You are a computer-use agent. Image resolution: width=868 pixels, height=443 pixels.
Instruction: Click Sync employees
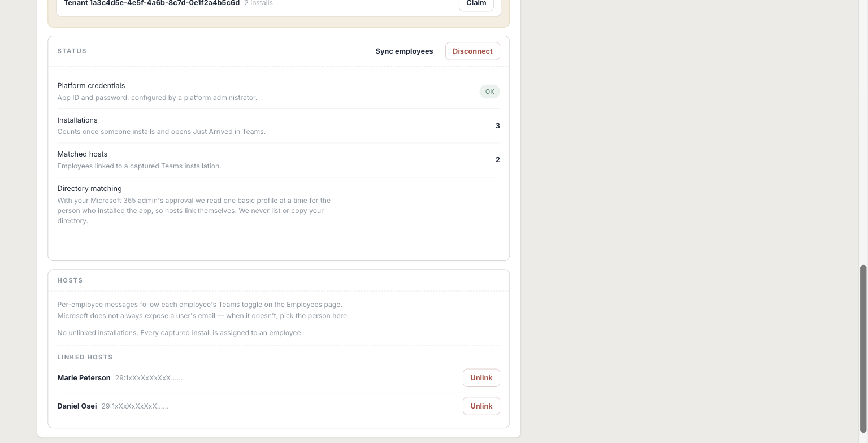pos(404,51)
